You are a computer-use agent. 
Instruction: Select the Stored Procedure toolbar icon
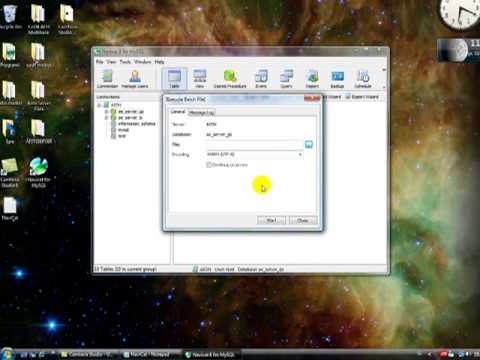click(x=230, y=79)
